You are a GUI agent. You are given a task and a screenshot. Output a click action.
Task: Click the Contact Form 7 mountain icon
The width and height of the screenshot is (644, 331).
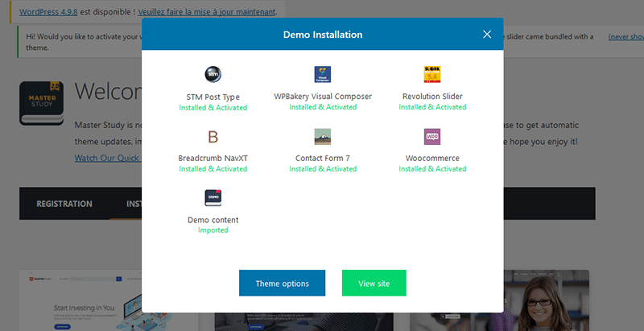point(323,136)
